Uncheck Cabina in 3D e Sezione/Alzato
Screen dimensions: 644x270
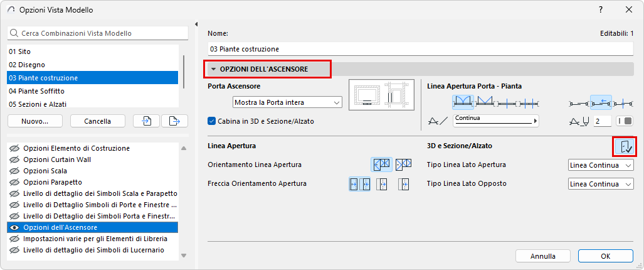(x=212, y=121)
